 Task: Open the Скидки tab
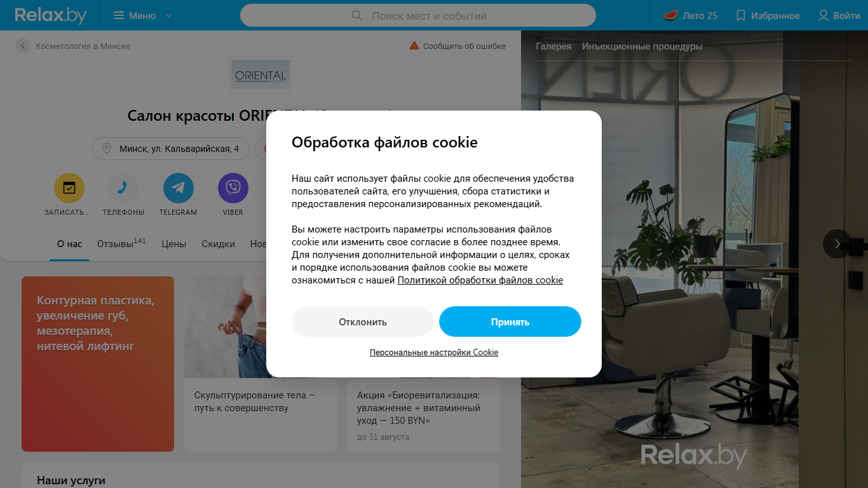(218, 243)
